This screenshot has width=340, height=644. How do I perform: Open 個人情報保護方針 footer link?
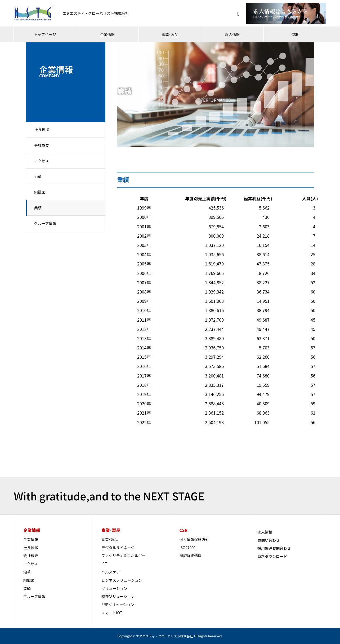tap(194, 539)
